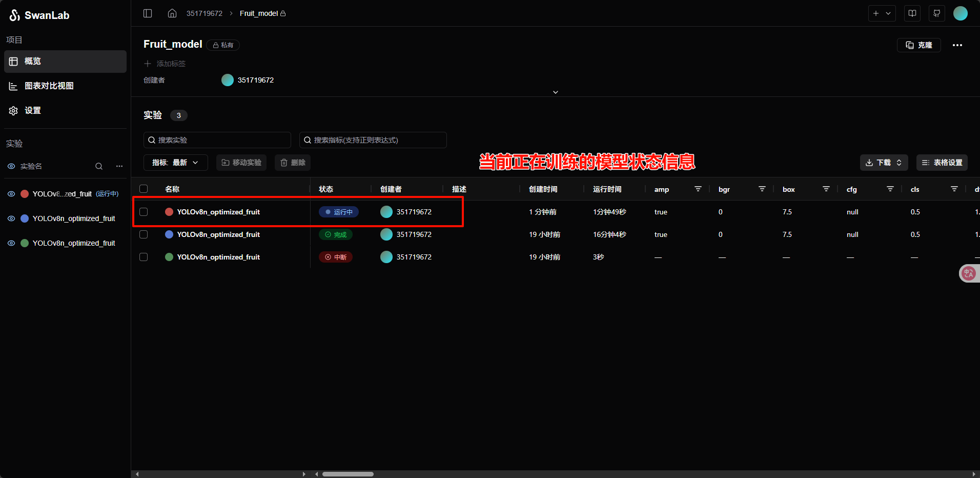Click the translate floating icon
Screen dimensions: 980x478
tap(969, 273)
